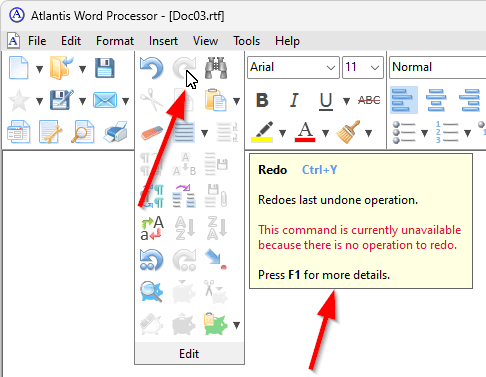The image size is (486, 377).
Task: Click the Print printer icon
Action: click(x=115, y=132)
